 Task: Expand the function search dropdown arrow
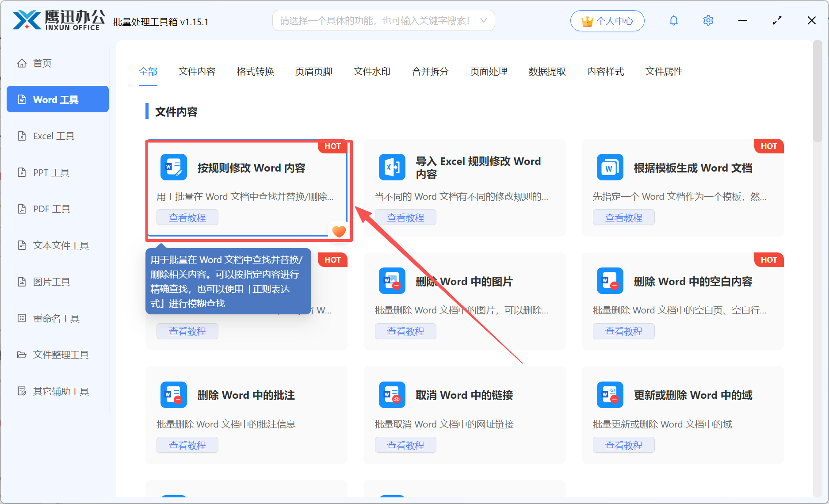pyautogui.click(x=483, y=21)
